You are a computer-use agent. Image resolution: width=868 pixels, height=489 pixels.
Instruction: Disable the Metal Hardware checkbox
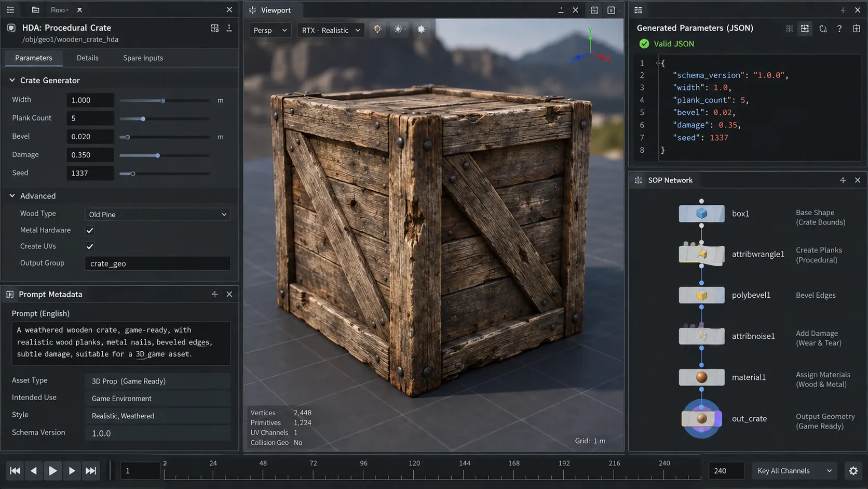pos(90,230)
